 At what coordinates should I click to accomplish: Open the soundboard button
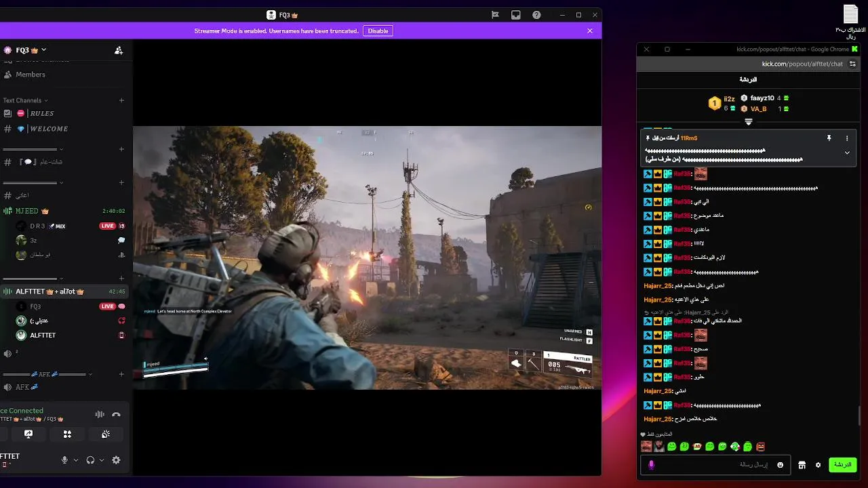[106, 434]
